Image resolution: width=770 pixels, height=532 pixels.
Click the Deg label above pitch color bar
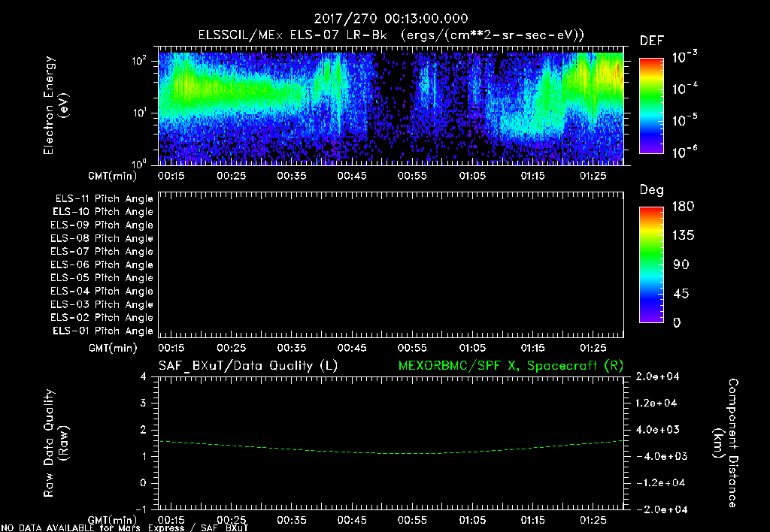(x=651, y=190)
